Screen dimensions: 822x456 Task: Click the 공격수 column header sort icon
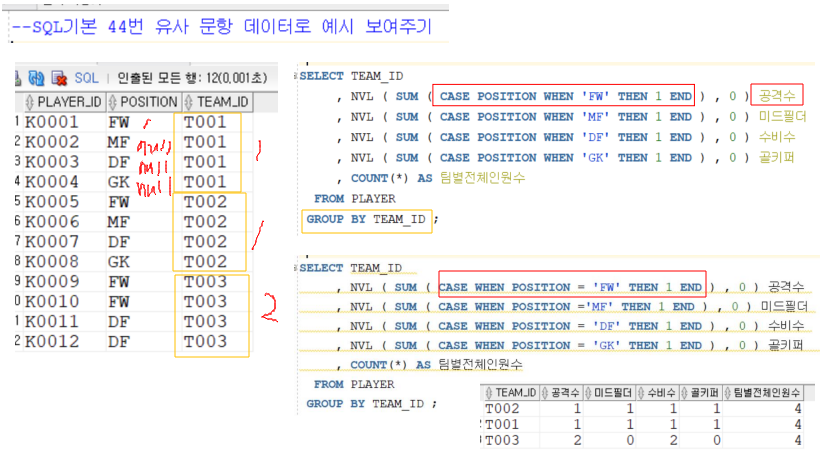tap(544, 393)
